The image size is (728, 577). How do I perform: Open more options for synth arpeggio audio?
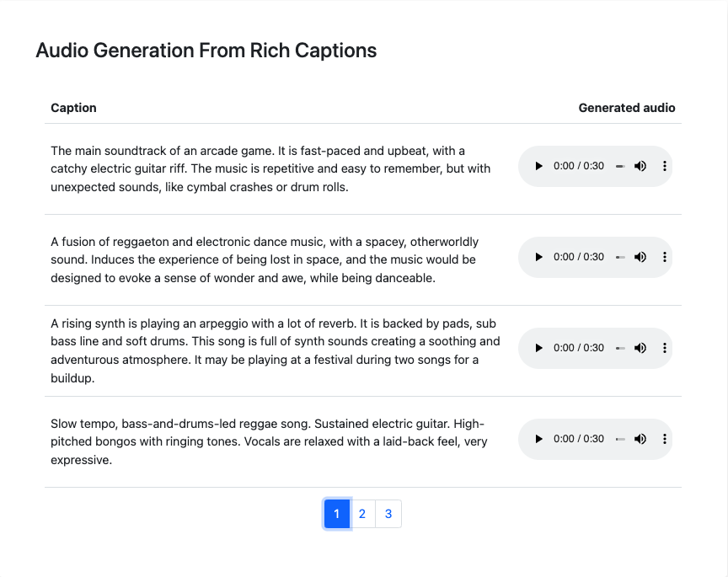665,349
